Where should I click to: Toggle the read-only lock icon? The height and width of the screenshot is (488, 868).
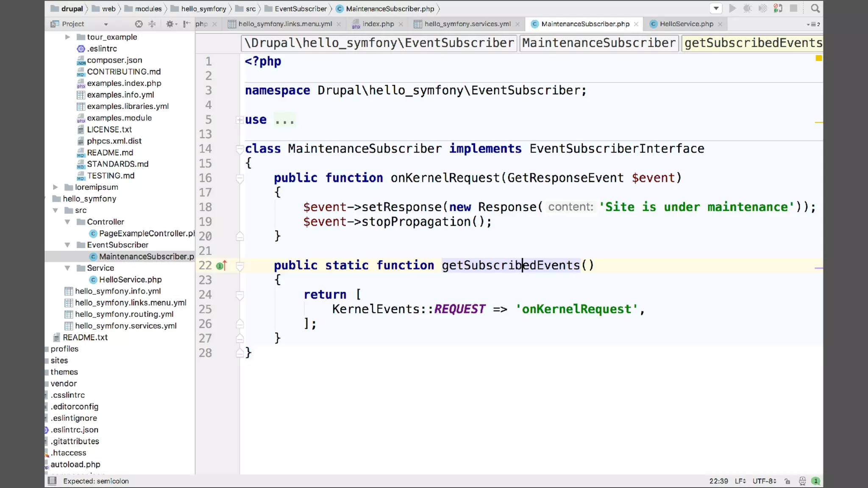pos(787,481)
